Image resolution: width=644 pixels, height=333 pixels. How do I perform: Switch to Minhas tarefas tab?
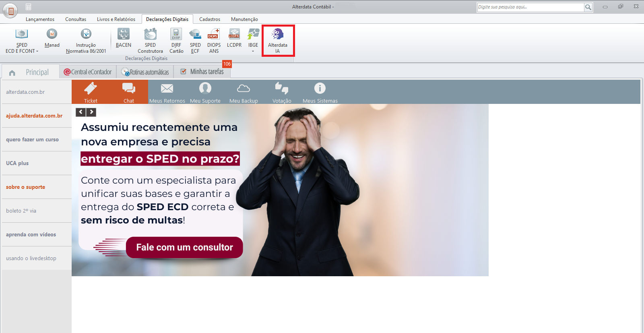pyautogui.click(x=202, y=72)
